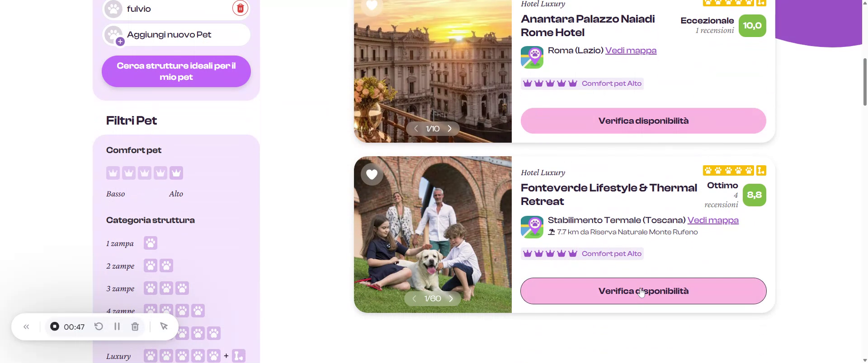868x363 pixels.
Task: Click the 8,8 rating badge
Action: [x=754, y=195]
